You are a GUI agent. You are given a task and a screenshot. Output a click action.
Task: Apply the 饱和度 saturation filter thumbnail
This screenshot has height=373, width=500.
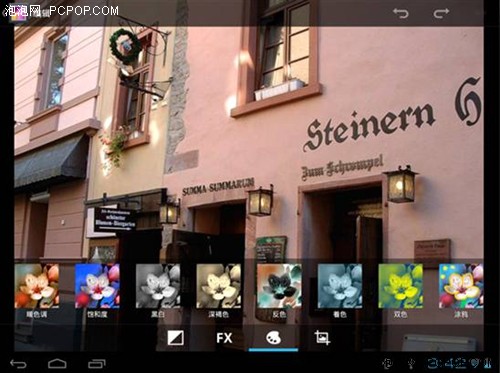pos(97,286)
